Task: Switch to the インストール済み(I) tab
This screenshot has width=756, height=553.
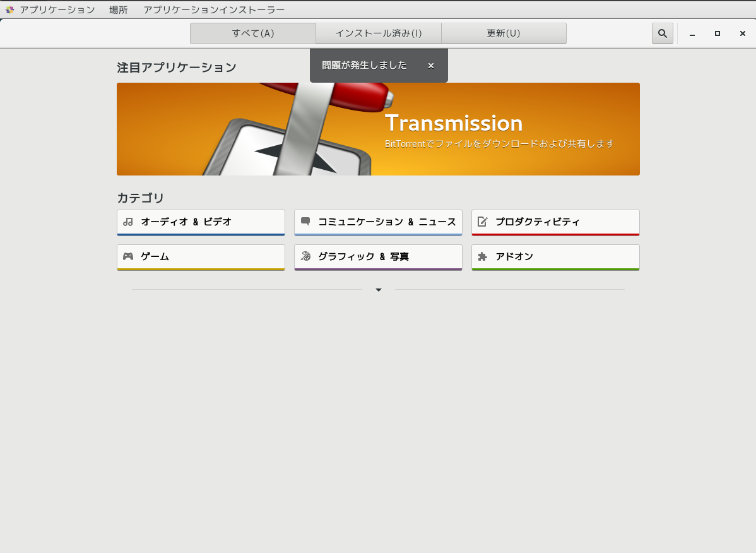Action: pos(378,33)
